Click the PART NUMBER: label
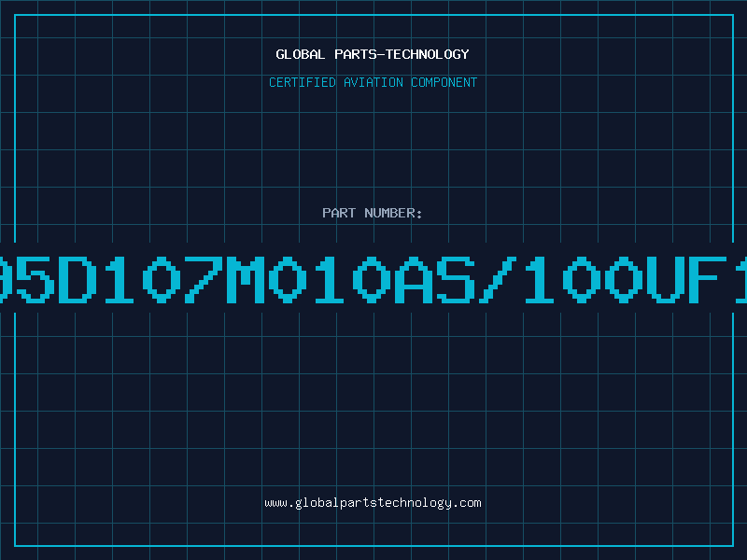Image resolution: width=747 pixels, height=560 pixels. 372,213
